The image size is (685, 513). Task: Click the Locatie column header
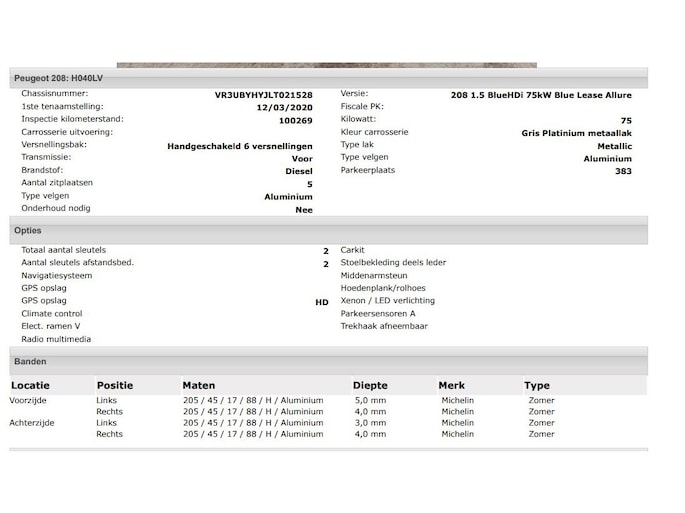point(30,385)
